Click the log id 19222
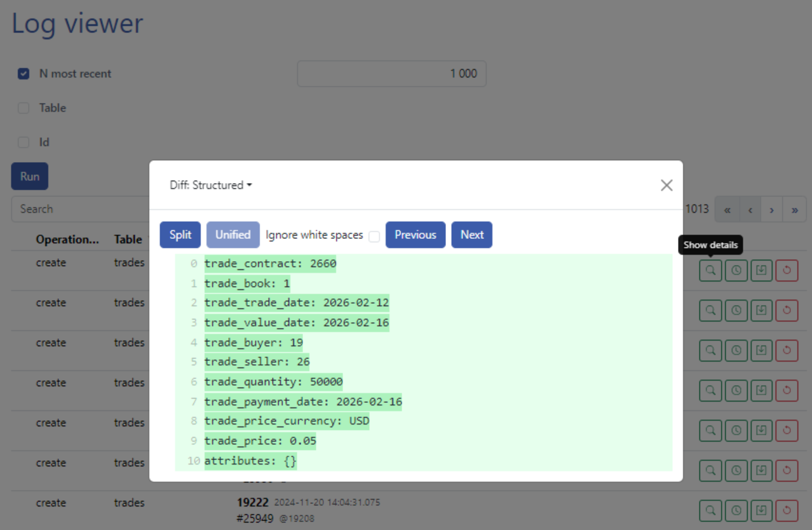This screenshot has height=530, width=812. 253,502
